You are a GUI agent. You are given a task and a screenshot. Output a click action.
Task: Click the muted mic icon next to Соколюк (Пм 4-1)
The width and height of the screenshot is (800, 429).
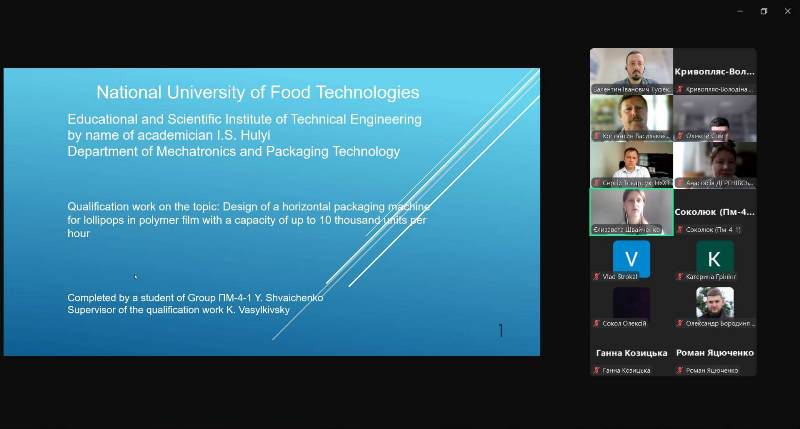[x=680, y=230]
